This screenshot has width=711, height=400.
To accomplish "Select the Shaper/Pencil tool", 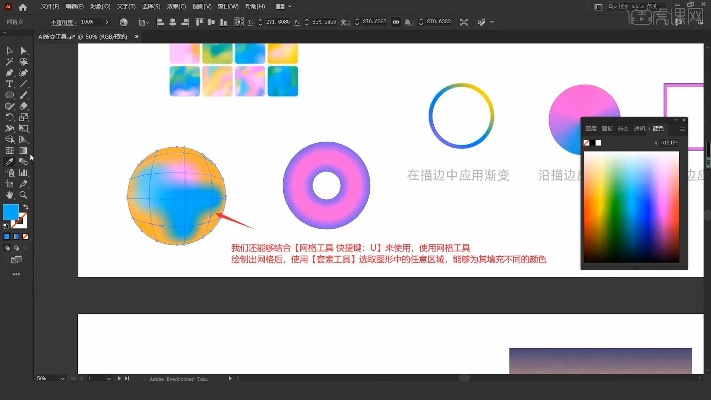I will coord(9,106).
